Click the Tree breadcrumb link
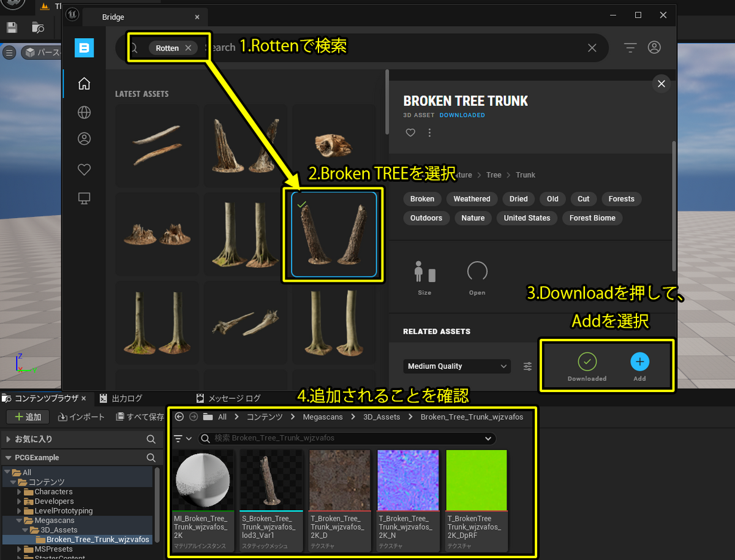This screenshot has height=560, width=735. click(494, 175)
